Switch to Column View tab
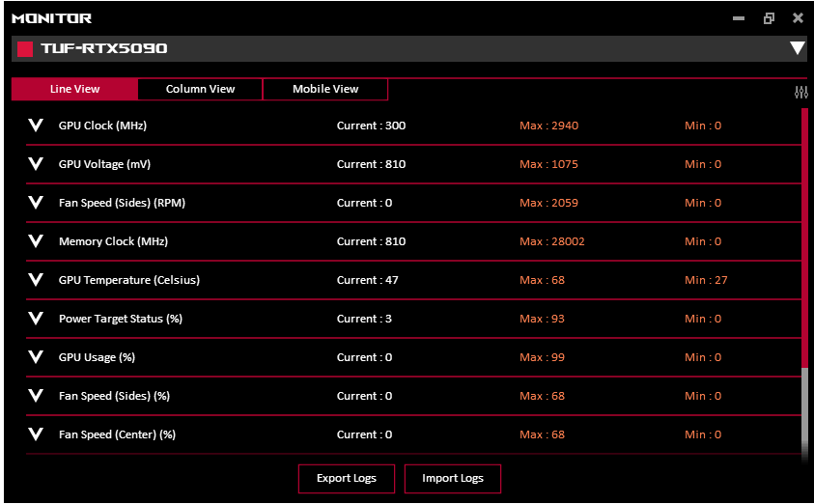 click(201, 89)
